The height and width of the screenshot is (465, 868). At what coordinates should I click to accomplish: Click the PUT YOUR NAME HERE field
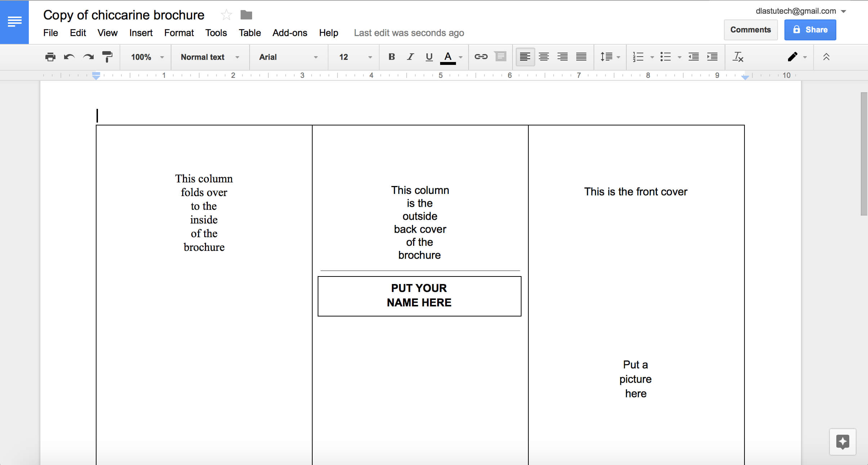419,295
